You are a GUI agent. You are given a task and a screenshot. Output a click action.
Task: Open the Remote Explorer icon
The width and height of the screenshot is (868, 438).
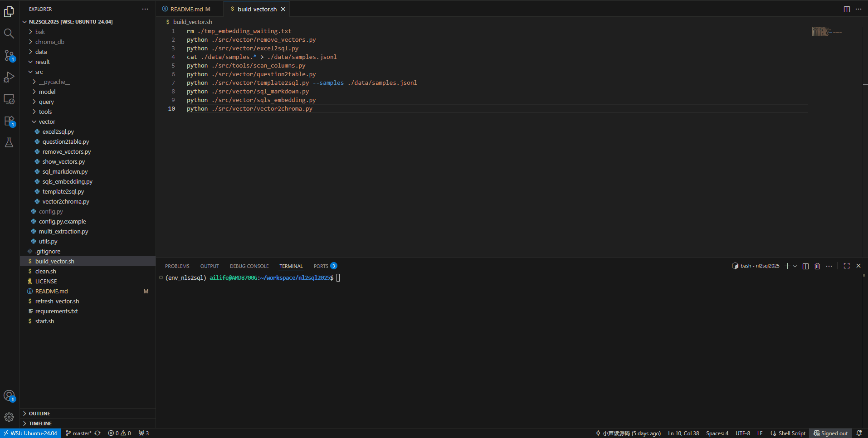point(9,99)
